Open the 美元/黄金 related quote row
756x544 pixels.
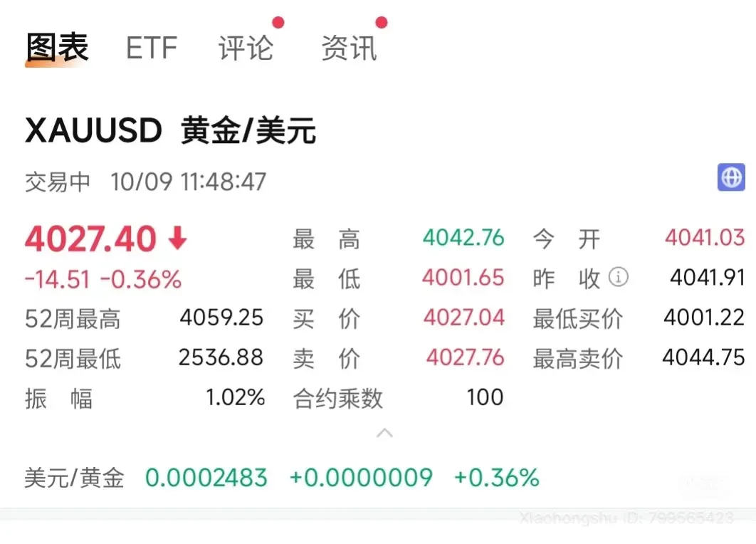point(281,477)
